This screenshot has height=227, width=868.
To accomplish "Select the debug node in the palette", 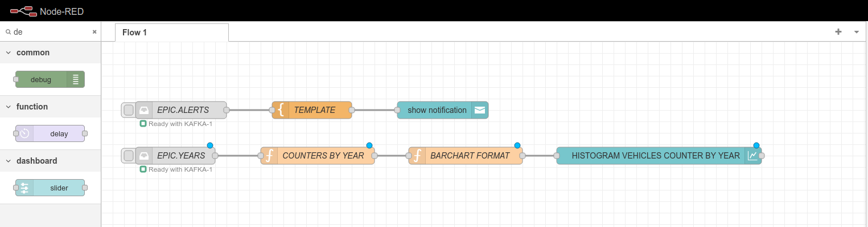I will [50, 79].
